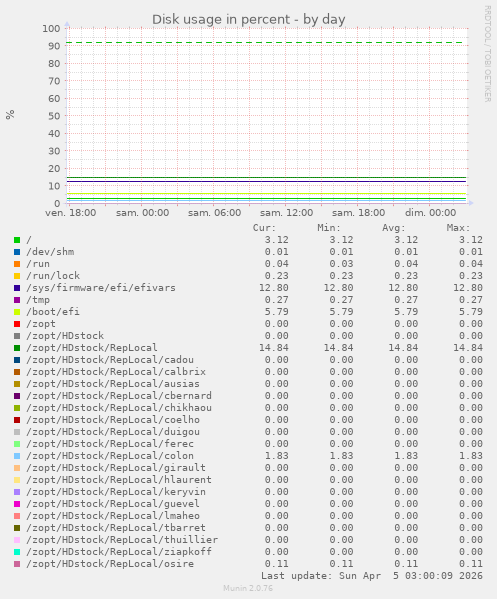Click the cyan swatch for RepLocal/ziapkoff

click(x=17, y=552)
